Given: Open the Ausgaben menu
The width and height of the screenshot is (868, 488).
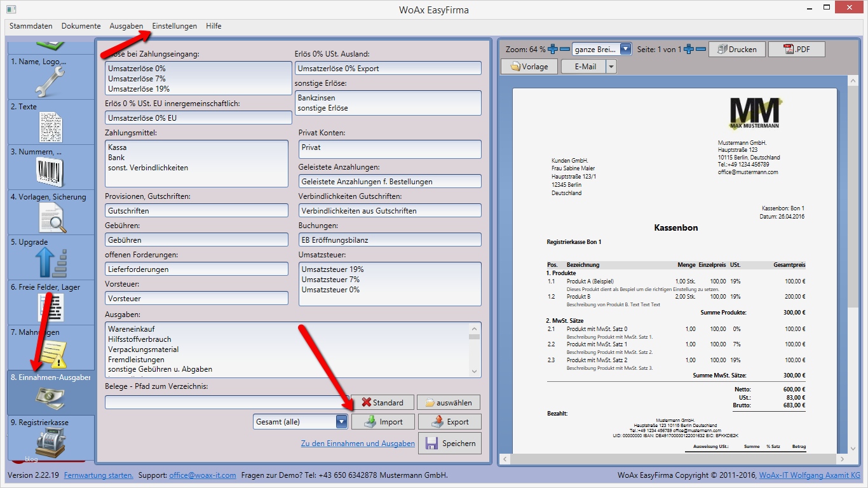Looking at the screenshot, I should 126,26.
